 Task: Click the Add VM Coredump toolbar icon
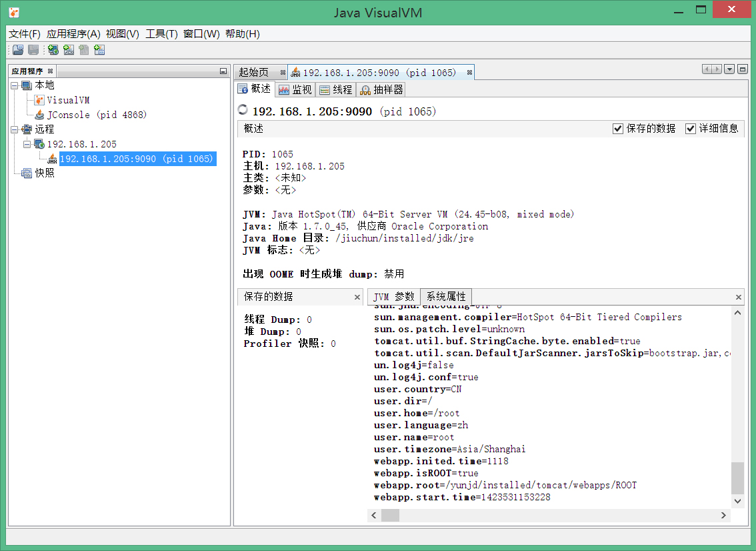pyautogui.click(x=83, y=50)
